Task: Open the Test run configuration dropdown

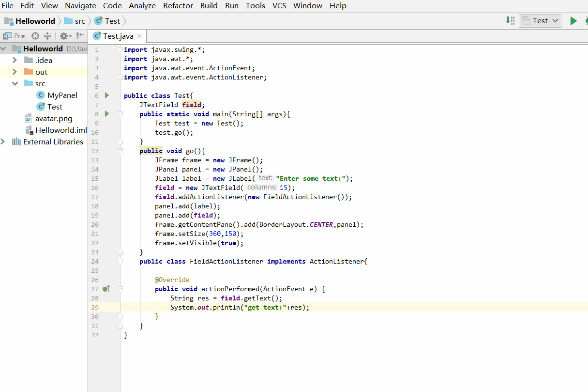Action: 540,21
